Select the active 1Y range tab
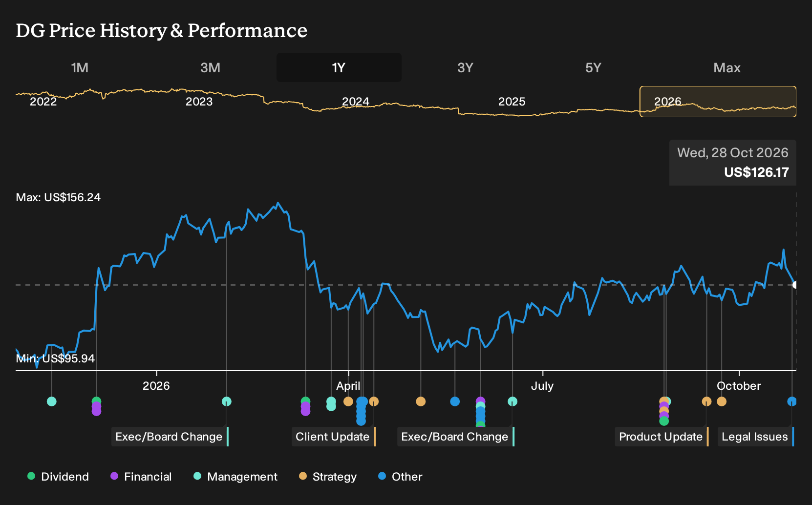812x505 pixels. 339,67
